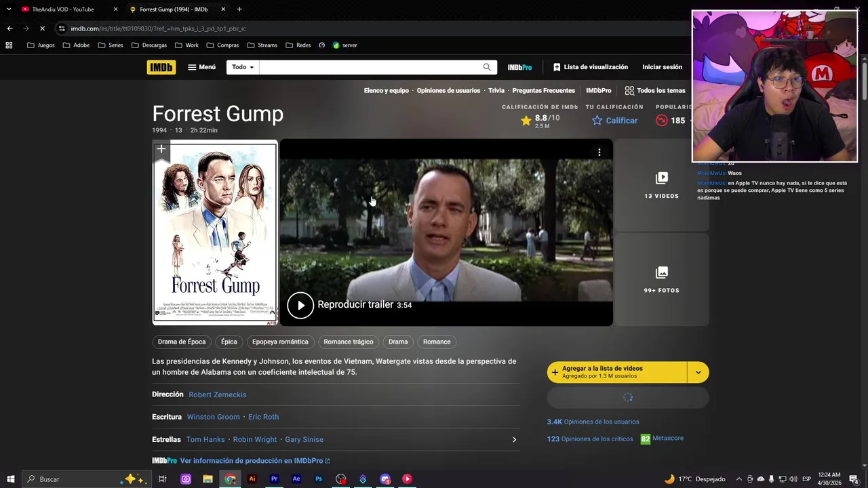This screenshot has width=868, height=488.
Task: Open Preguntas Frecuentes link
Action: pos(543,90)
